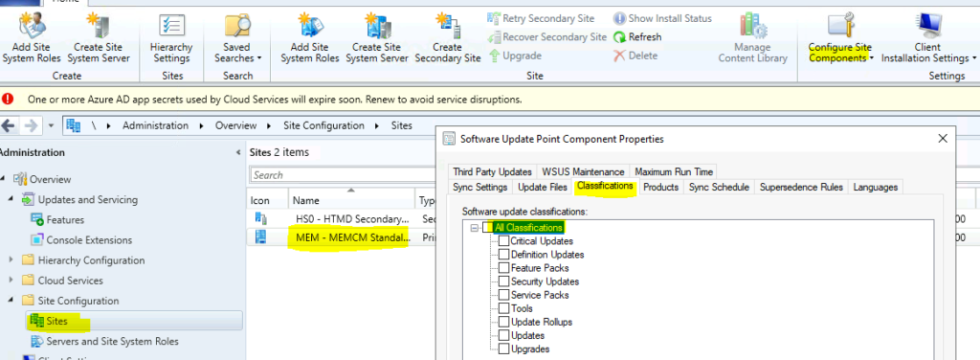Image resolution: width=980 pixels, height=360 pixels.
Task: Collapse the Administration navigation pane
Action: [x=238, y=152]
